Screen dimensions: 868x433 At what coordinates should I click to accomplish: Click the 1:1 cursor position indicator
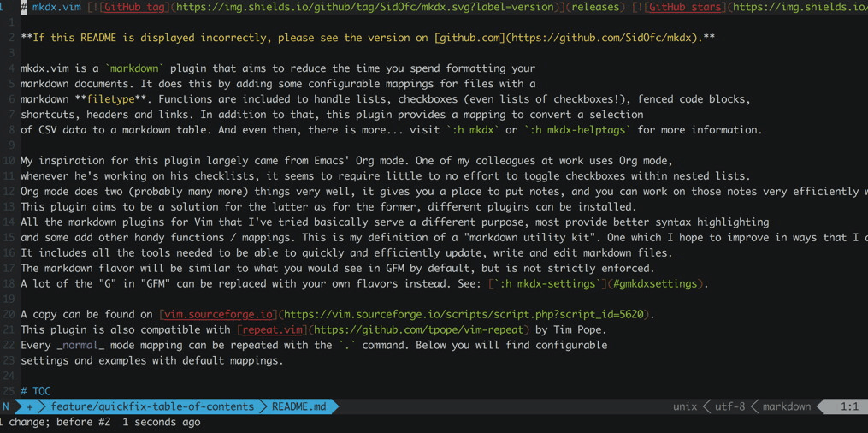[x=849, y=407]
